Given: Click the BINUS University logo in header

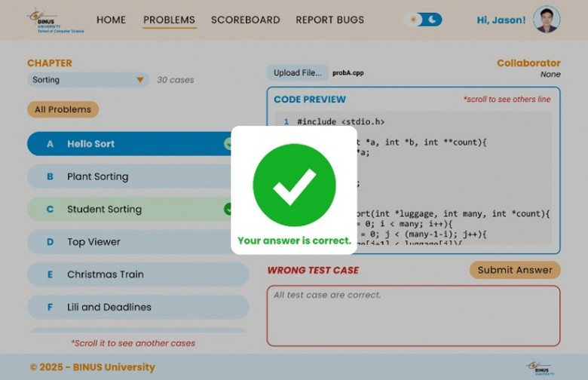Looking at the screenshot, I should pos(55,20).
